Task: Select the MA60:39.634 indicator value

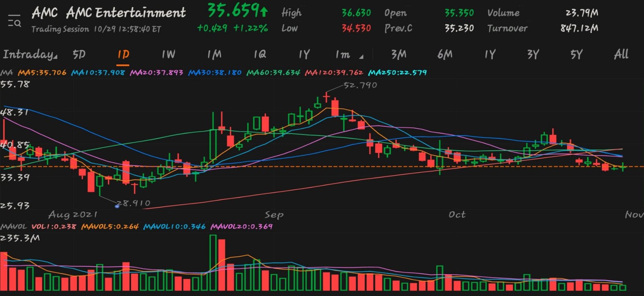Action: point(273,72)
